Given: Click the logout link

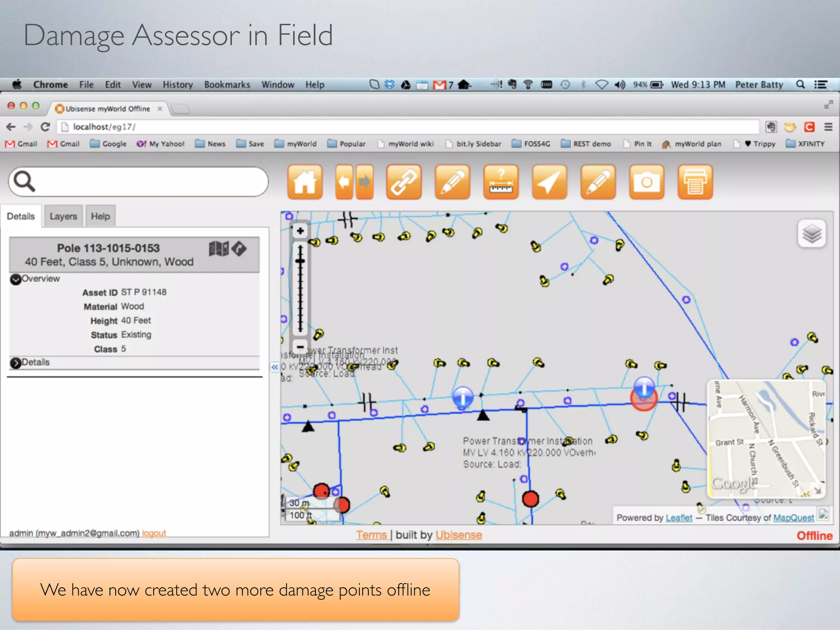Looking at the screenshot, I should click(x=154, y=533).
